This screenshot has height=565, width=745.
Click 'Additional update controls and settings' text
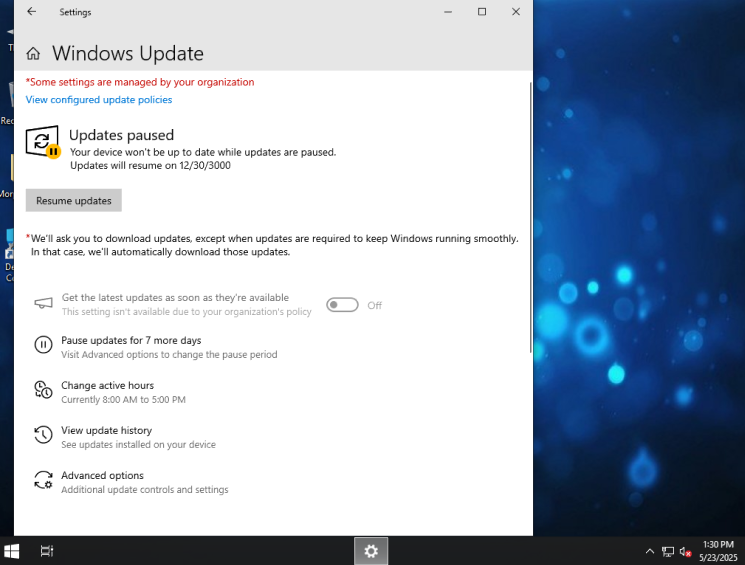click(144, 490)
